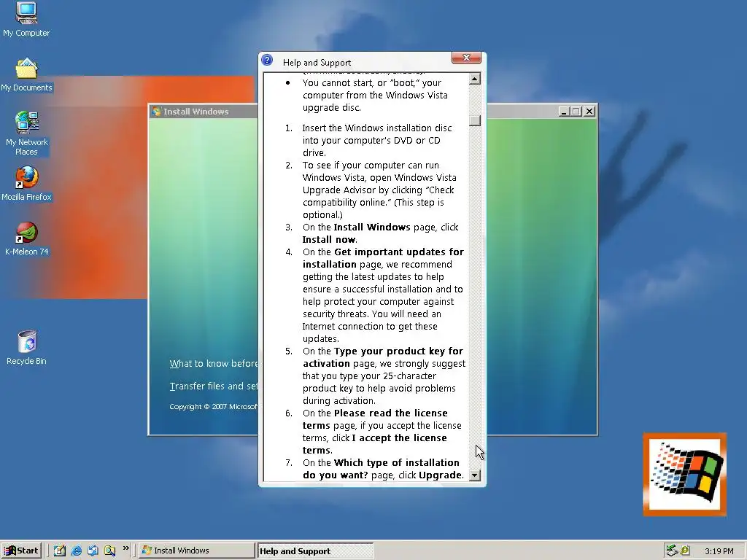
Task: Close the Help and Support window
Action: (466, 58)
